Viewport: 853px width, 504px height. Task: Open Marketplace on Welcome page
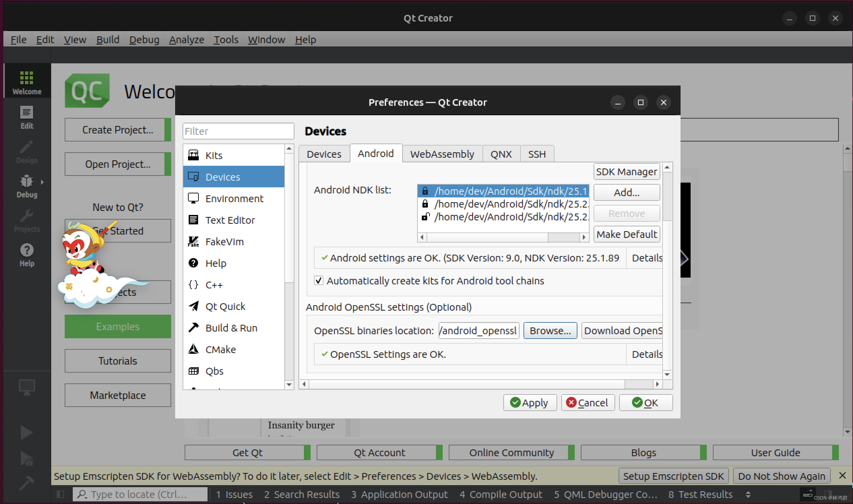[x=118, y=395]
